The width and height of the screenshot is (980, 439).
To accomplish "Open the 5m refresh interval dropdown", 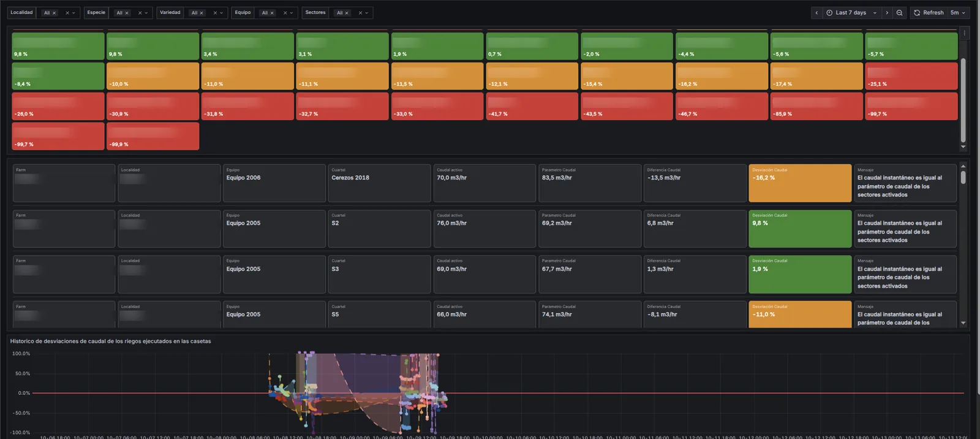I will click(958, 13).
